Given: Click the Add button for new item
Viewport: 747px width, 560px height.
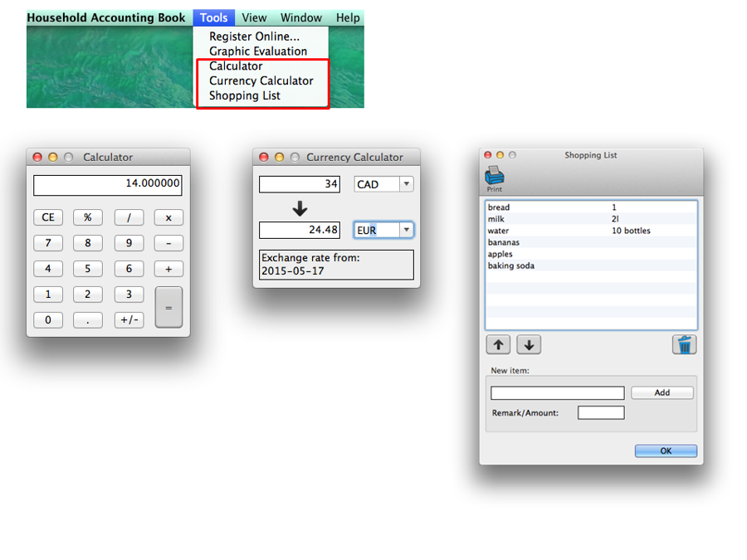Looking at the screenshot, I should pyautogui.click(x=662, y=392).
